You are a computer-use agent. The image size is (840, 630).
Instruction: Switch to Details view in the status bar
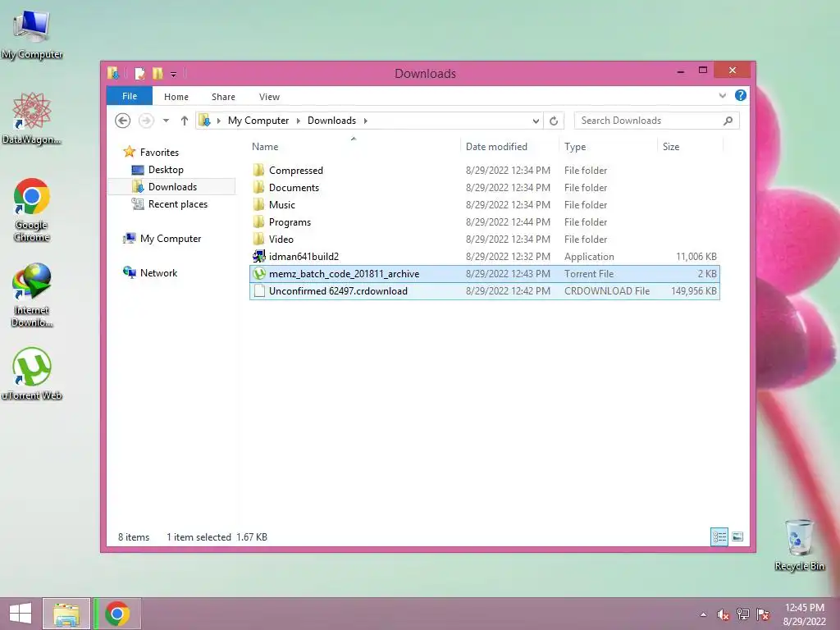point(719,536)
